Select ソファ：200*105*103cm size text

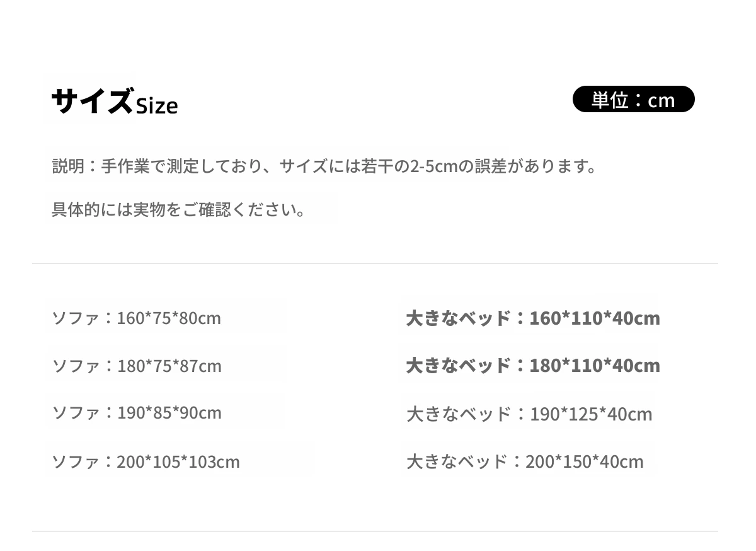point(146,461)
